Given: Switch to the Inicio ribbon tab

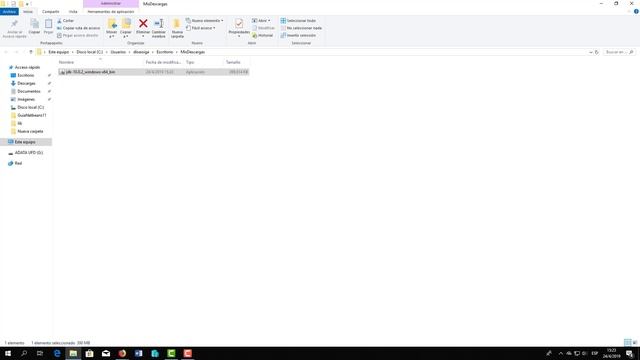Looking at the screenshot, I should pos(28,11).
